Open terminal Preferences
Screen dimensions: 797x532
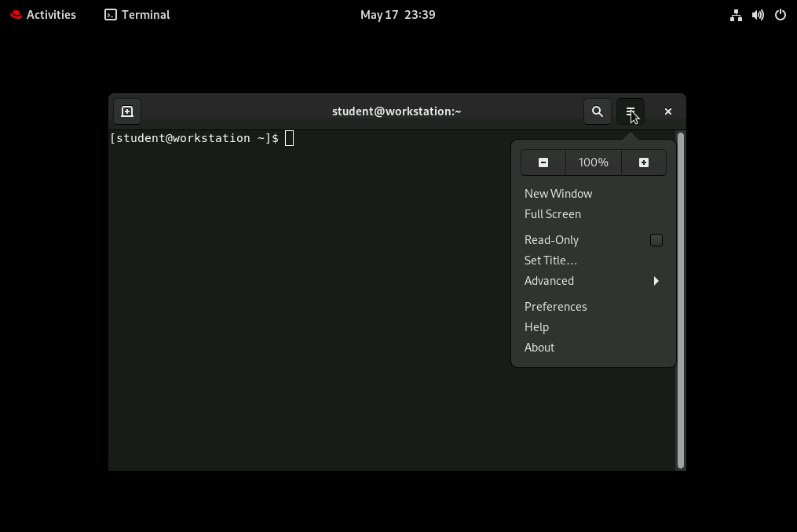(x=555, y=307)
